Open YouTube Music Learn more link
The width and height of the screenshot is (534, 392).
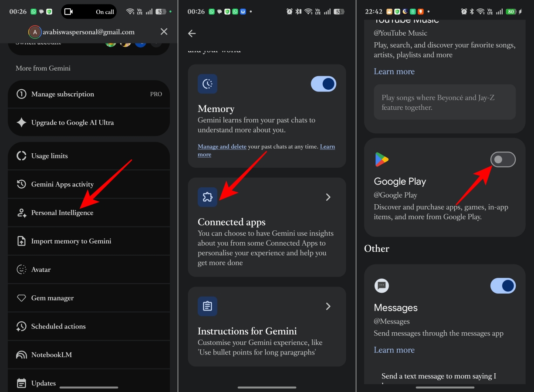coord(394,71)
